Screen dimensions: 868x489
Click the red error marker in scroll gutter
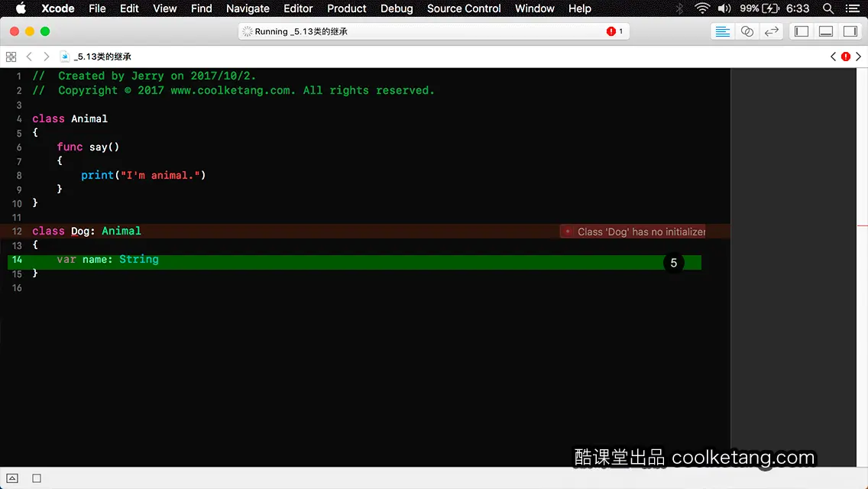tap(863, 226)
